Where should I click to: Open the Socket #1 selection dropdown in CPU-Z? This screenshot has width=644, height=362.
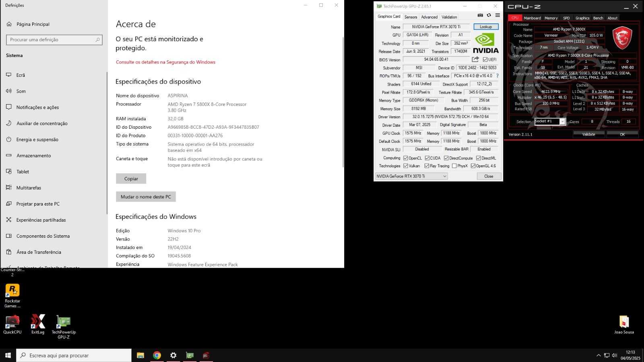pyautogui.click(x=550, y=121)
